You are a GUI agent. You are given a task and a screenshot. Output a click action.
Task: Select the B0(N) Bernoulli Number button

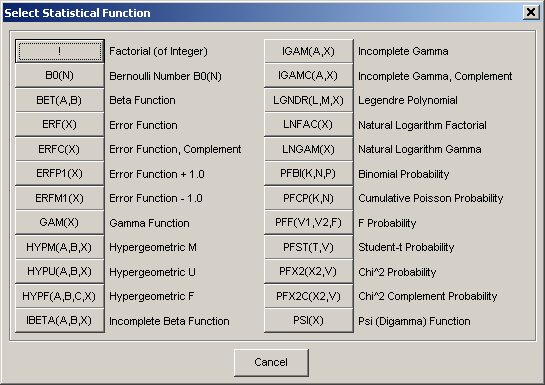coord(59,75)
